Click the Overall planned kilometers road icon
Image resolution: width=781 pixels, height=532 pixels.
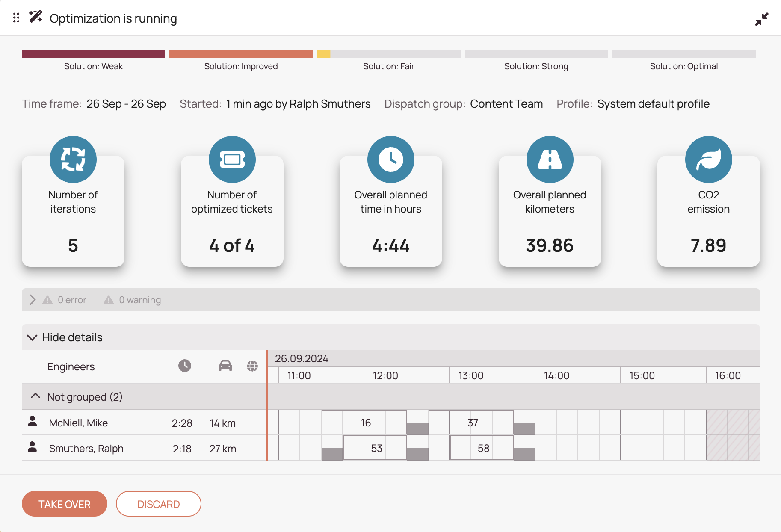pos(550,159)
